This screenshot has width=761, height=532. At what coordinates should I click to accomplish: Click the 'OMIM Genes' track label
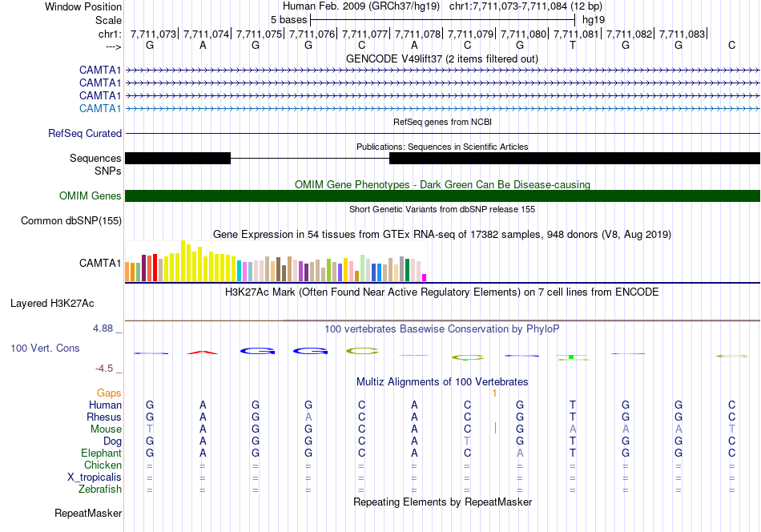[x=90, y=195]
